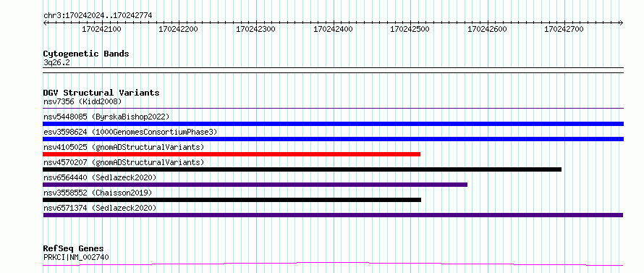
Task: Click the blue nsv5448085 variant bar
Action: point(333,124)
